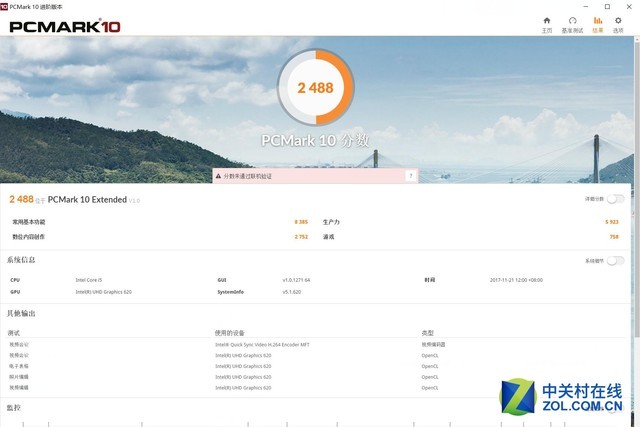This screenshot has height=427, width=640.
Task: Click the content creation score 2 752
Action: pos(301,237)
